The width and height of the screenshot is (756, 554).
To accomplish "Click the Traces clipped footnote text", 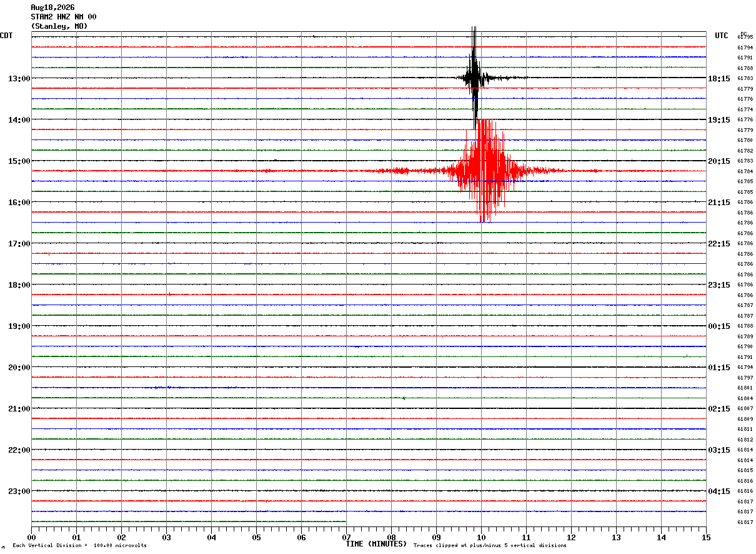I will coord(490,546).
